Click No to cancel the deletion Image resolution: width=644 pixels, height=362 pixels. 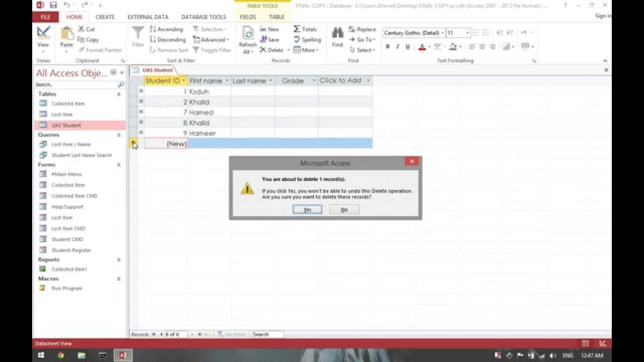coord(344,210)
